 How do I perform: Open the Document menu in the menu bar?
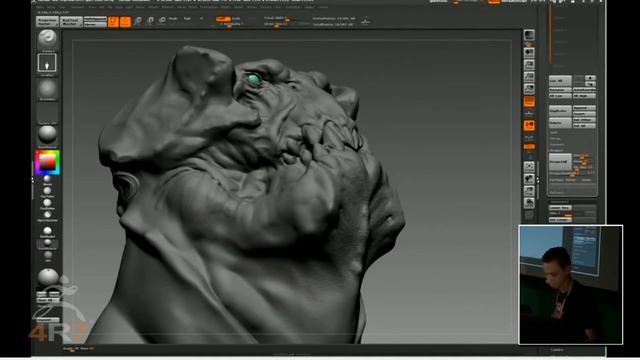(78, 7)
